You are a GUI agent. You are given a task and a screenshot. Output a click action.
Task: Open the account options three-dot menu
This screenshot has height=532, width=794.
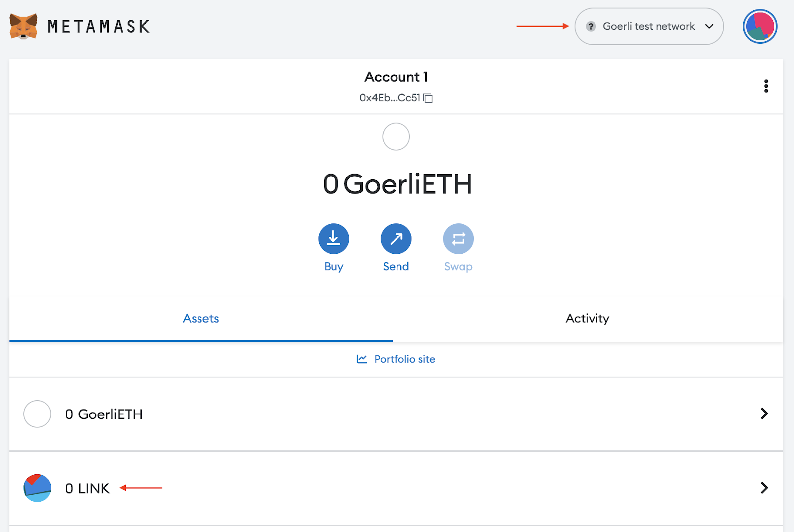[766, 86]
